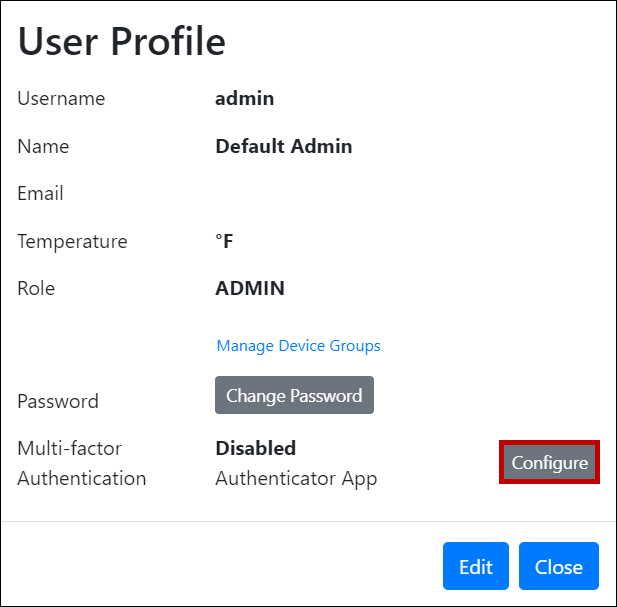Select the Temperature label
The width and height of the screenshot is (617, 607).
click(x=72, y=241)
